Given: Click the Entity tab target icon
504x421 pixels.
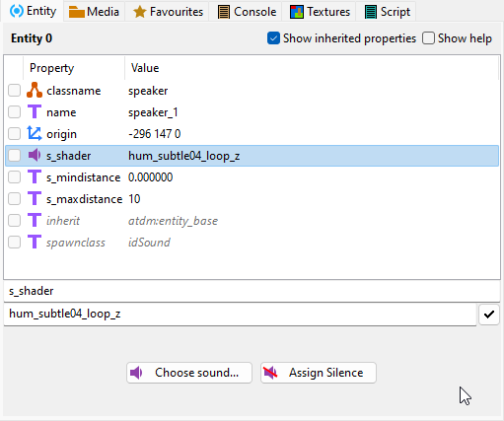Looking at the screenshot, I should tap(17, 11).
